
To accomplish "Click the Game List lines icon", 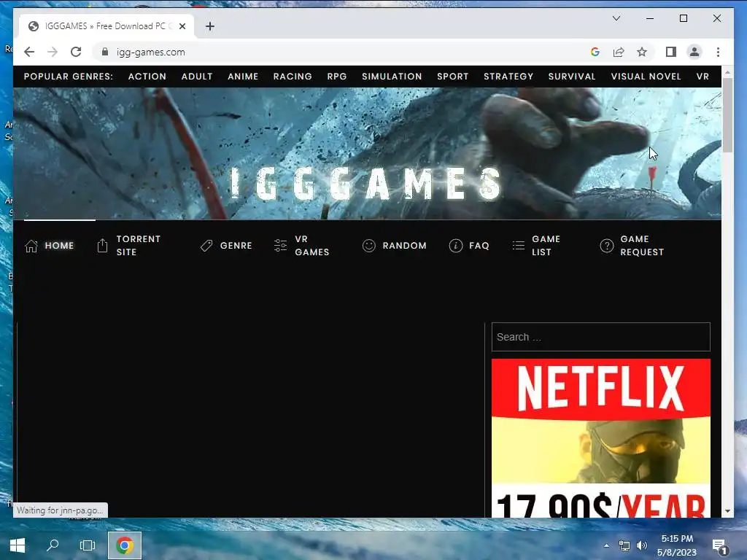I will click(x=519, y=246).
